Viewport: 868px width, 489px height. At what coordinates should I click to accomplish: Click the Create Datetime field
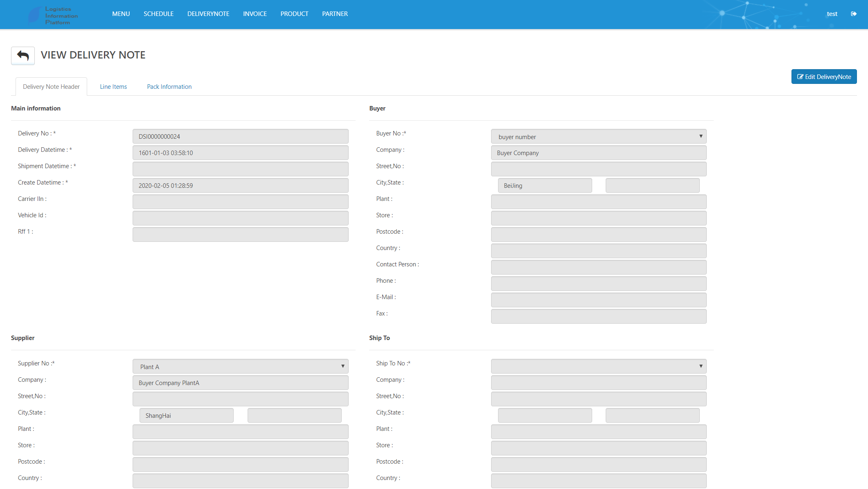click(x=241, y=186)
